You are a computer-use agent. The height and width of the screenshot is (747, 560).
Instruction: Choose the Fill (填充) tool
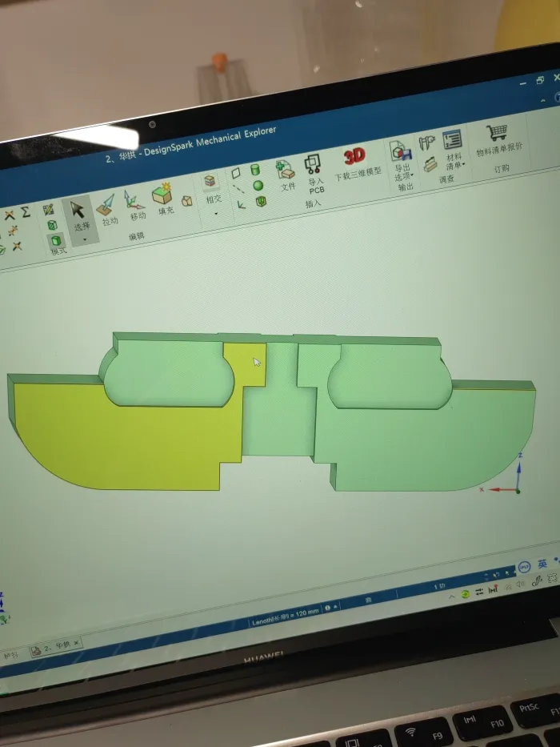pos(164,199)
